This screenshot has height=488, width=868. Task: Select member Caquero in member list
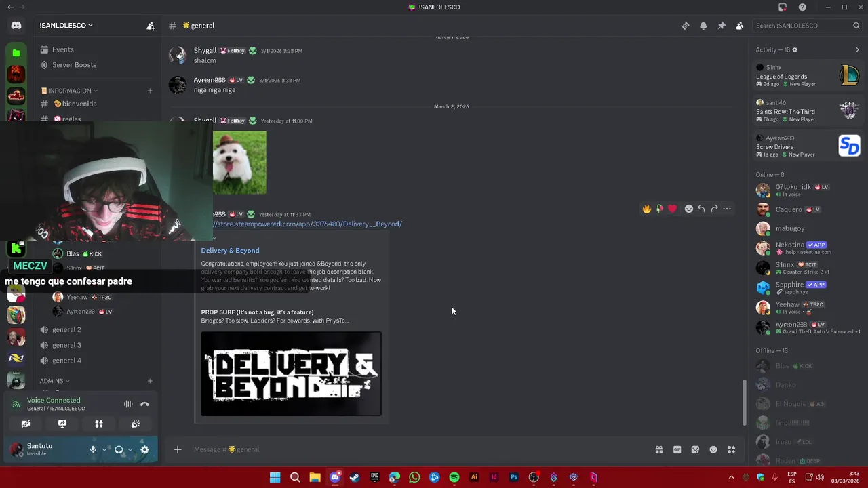(808, 209)
